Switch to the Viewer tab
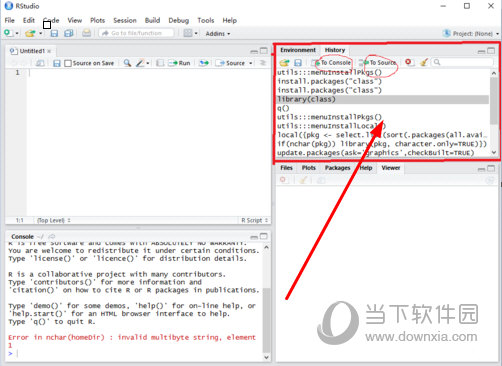Viewport: 502px width, 366px height. (391, 168)
